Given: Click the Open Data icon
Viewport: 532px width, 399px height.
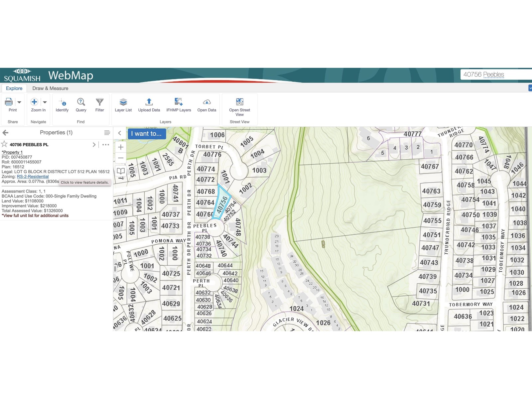Looking at the screenshot, I should point(206,102).
